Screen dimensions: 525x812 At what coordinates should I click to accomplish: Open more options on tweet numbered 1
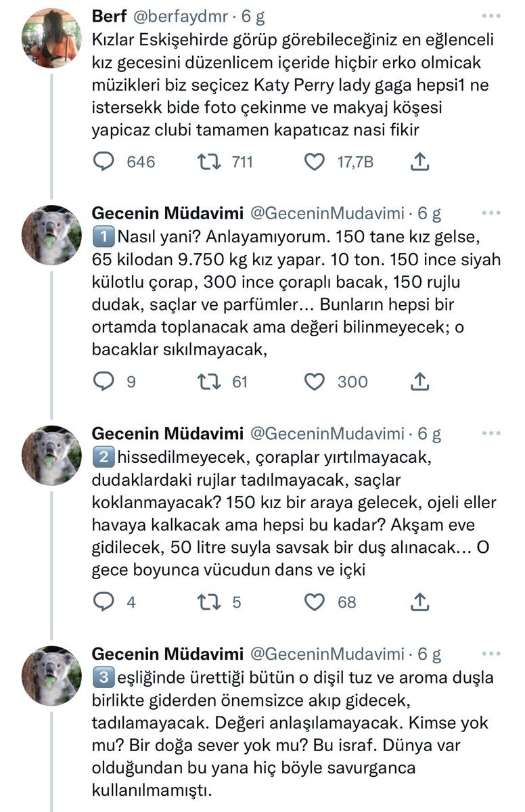[x=491, y=214]
